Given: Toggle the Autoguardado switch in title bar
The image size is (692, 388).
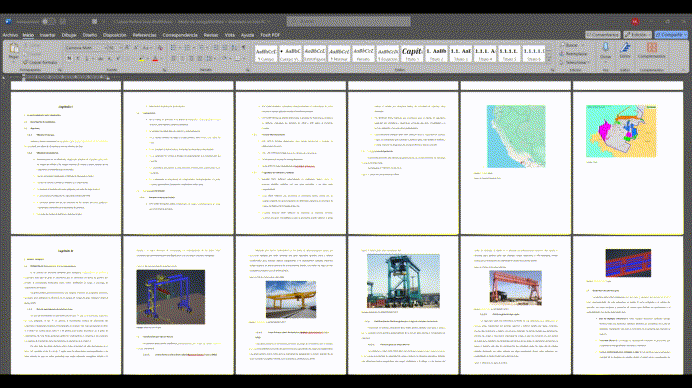Looking at the screenshot, I should coord(49,21).
